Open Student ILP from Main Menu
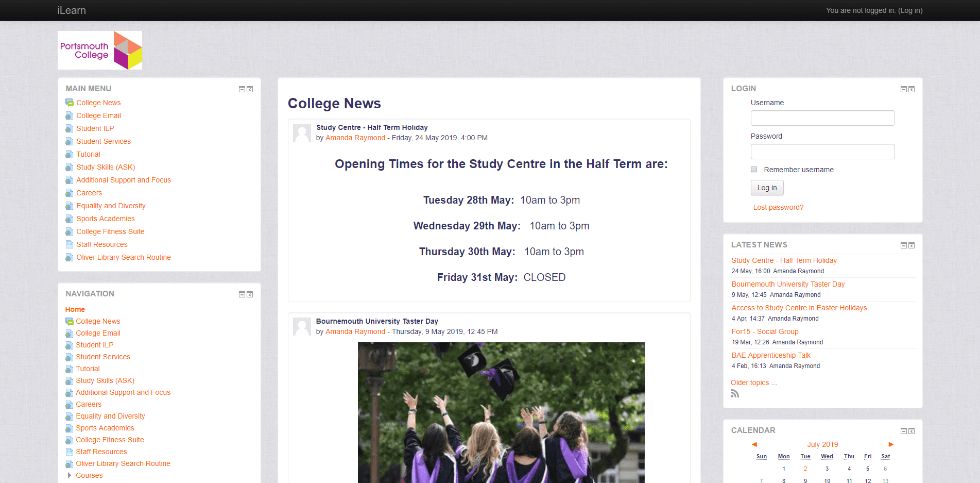The width and height of the screenshot is (980, 483). [95, 128]
